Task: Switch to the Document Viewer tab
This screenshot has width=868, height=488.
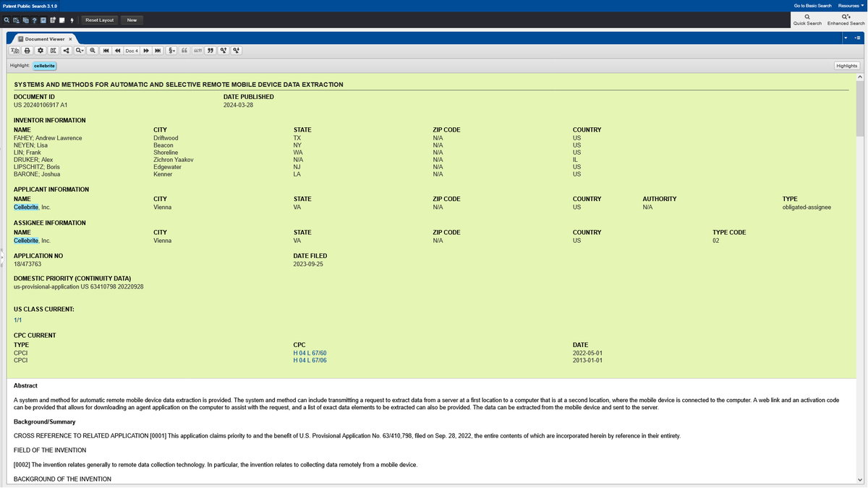Action: (45, 39)
